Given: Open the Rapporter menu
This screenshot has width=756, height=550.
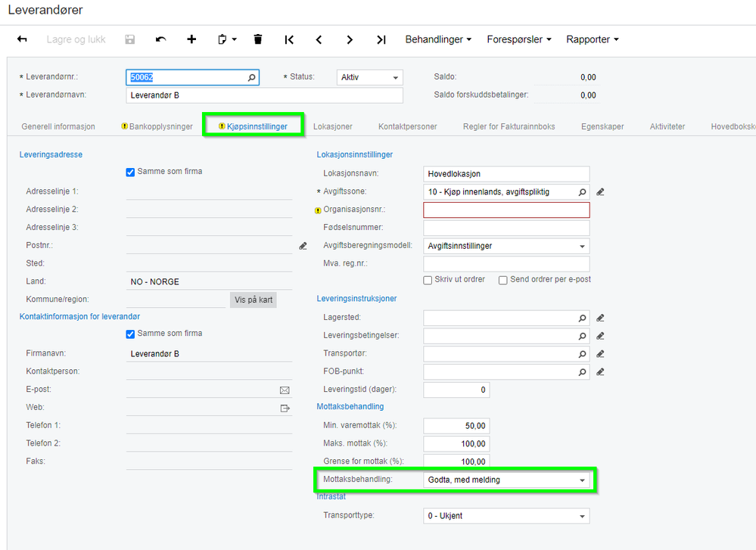Looking at the screenshot, I should 592,39.
